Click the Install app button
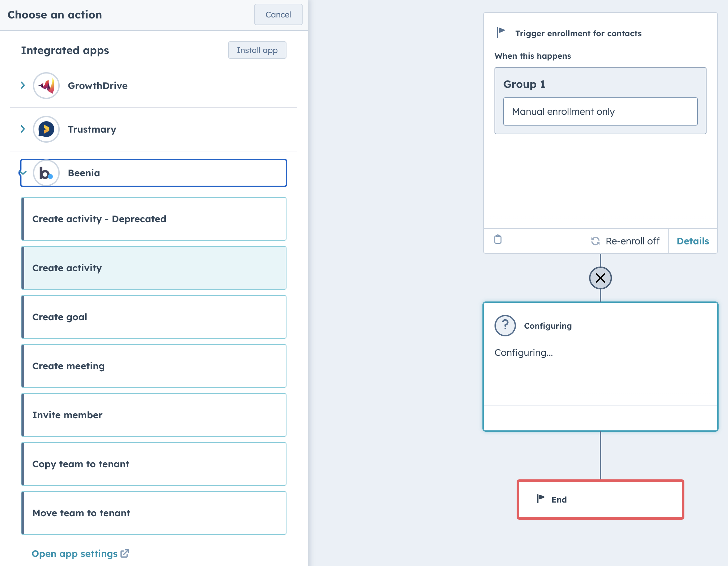The height and width of the screenshot is (566, 728). coord(257,50)
